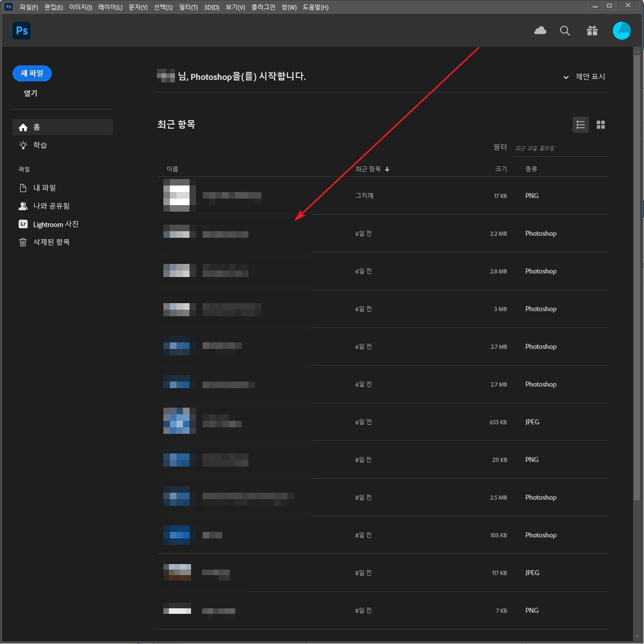Click the title bar Ps application icon
Viewport: 644px width, 644px height.
coord(9,7)
